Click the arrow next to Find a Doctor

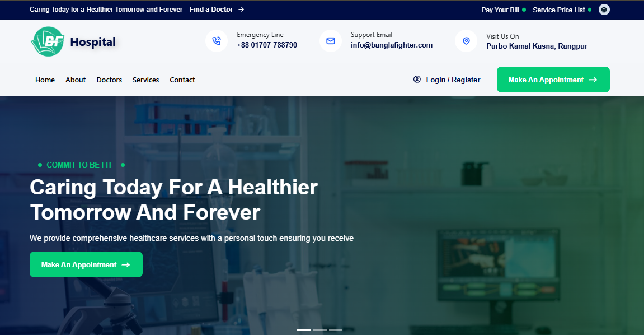click(241, 10)
